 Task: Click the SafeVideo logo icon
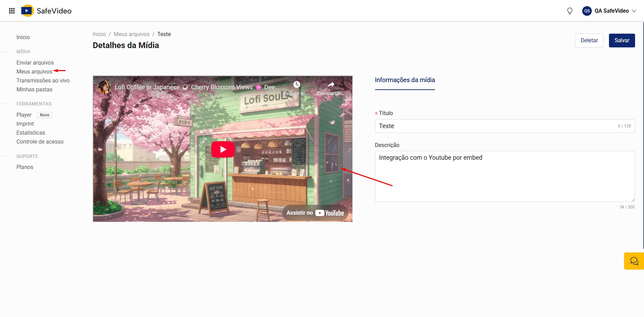27,11
